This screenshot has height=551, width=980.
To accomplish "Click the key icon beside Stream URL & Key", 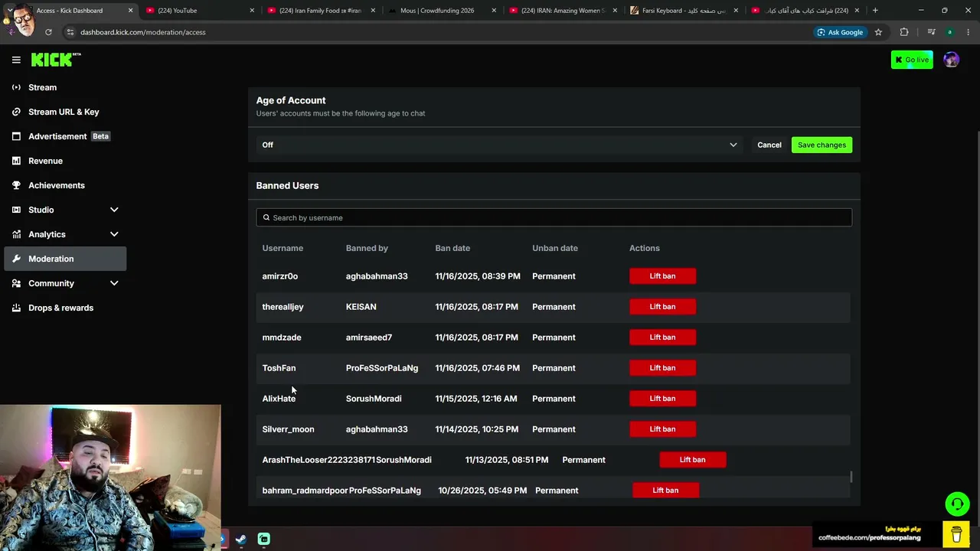I will click(16, 112).
